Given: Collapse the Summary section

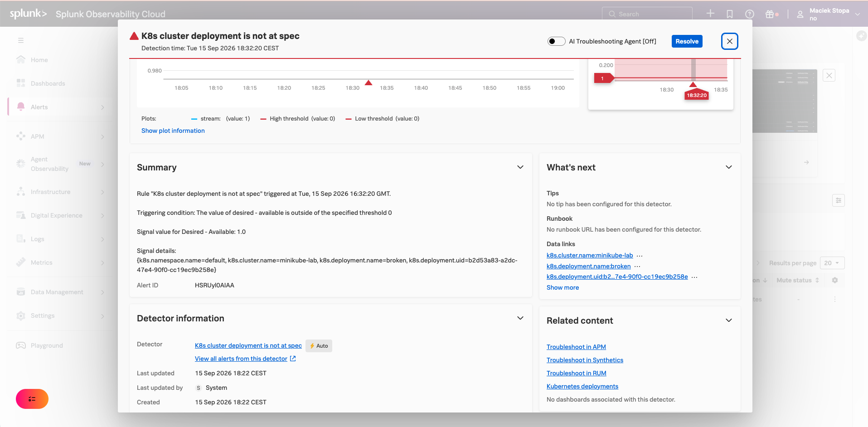Looking at the screenshot, I should 520,167.
